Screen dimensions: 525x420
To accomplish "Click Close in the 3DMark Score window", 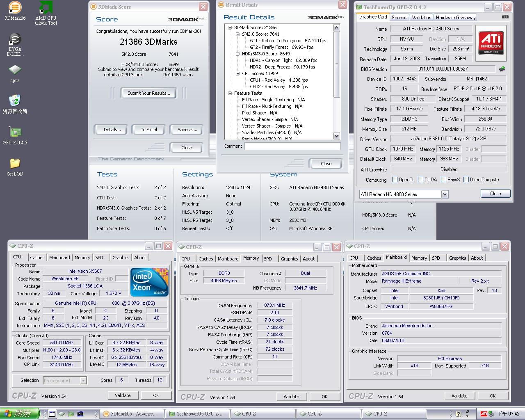I will pos(187,148).
